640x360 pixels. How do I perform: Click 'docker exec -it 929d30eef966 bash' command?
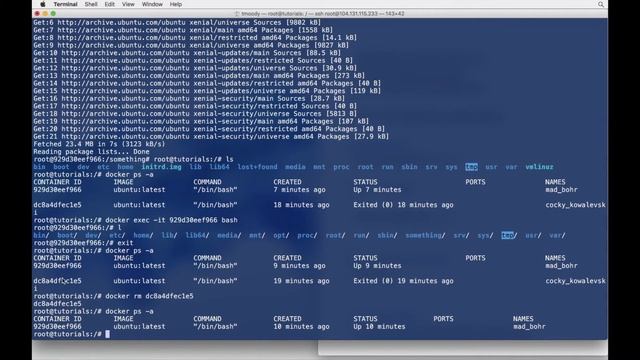click(x=171, y=220)
